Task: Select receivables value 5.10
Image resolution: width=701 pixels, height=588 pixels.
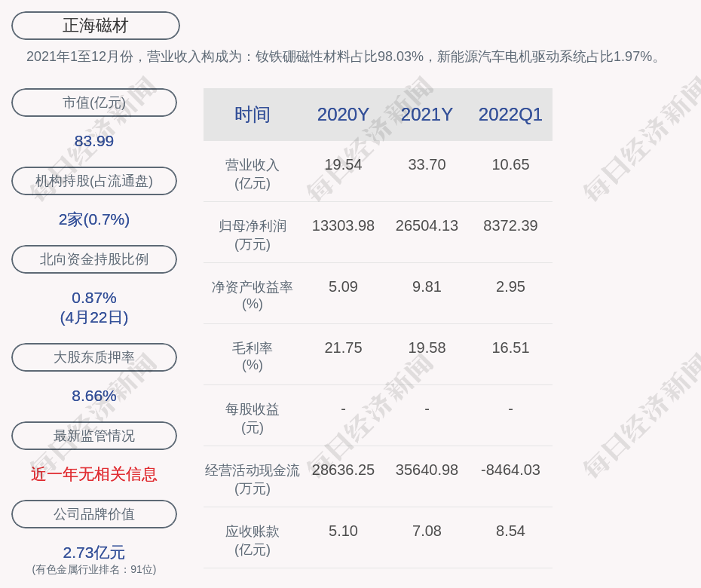Action: [x=343, y=531]
